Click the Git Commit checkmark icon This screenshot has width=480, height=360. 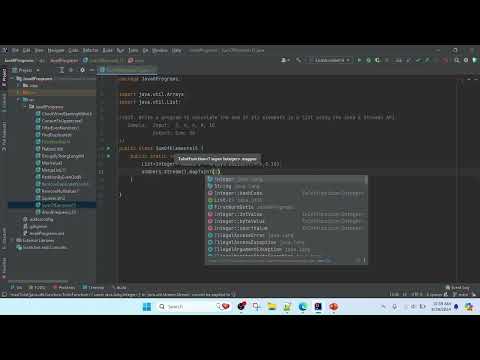(418, 60)
